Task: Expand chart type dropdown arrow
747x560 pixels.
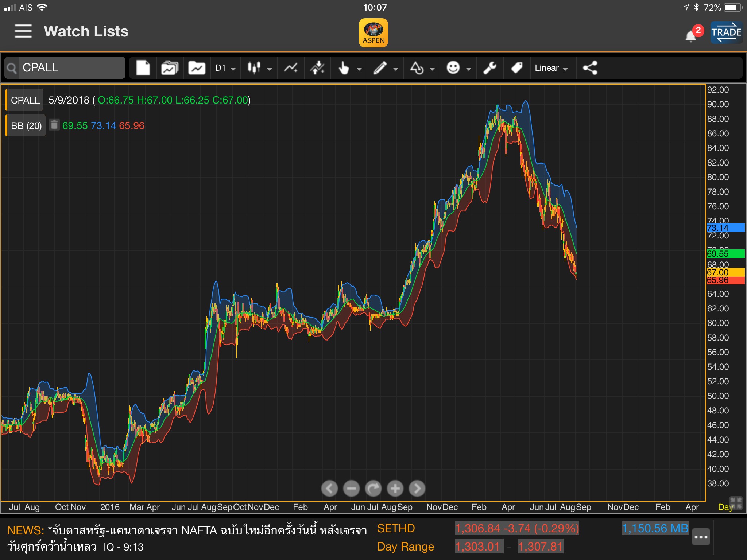Action: pyautogui.click(x=270, y=69)
